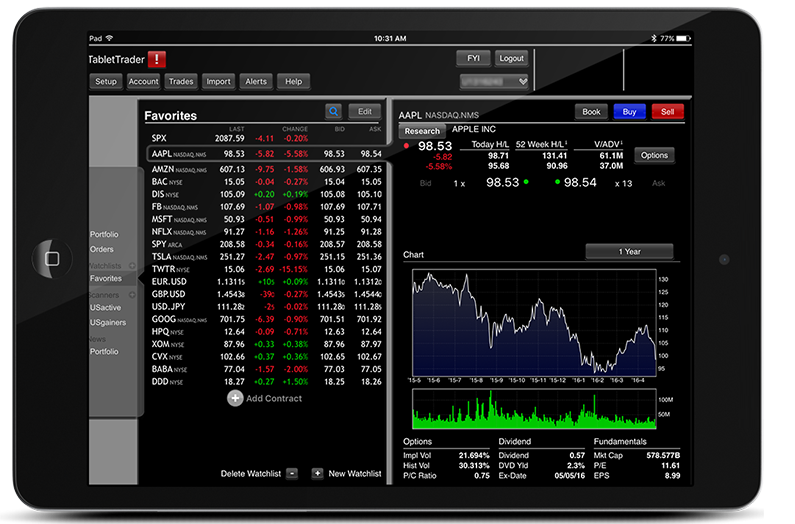This screenshot has height=524, width=795.
Task: Click the Options button beside V/ADV
Action: [654, 155]
